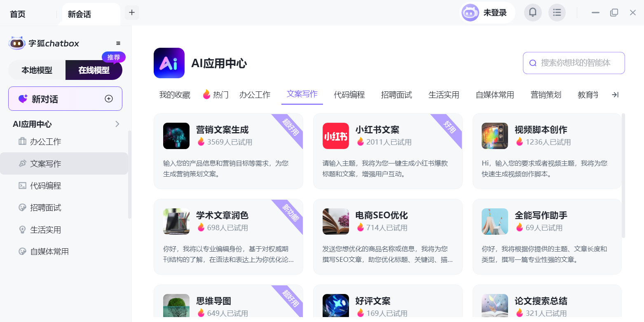The image size is (644, 322).
Task: Switch to 营销策划 tab
Action: (x=546, y=95)
